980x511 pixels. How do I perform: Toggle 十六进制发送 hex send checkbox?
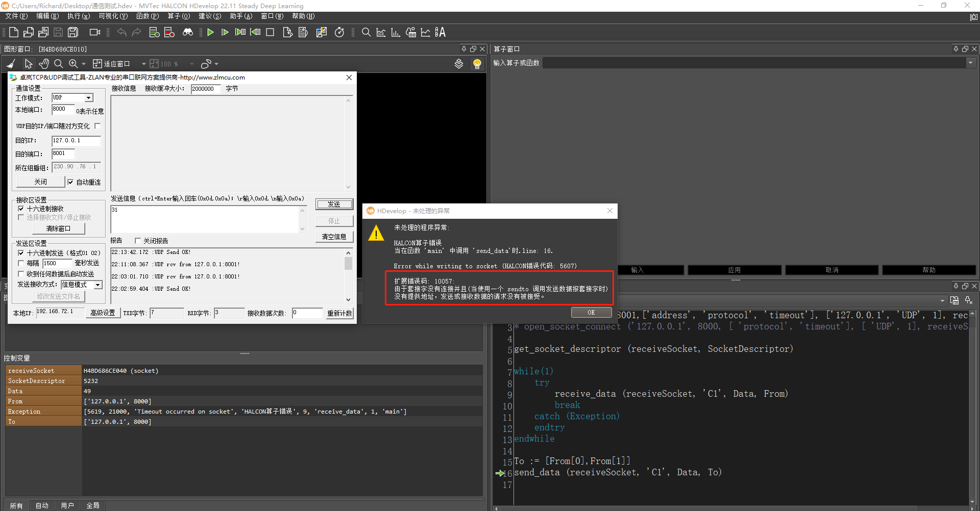pyautogui.click(x=21, y=253)
